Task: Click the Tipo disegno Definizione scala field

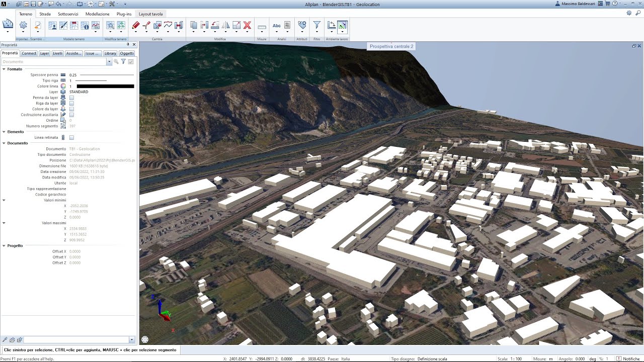Action: pyautogui.click(x=419, y=358)
